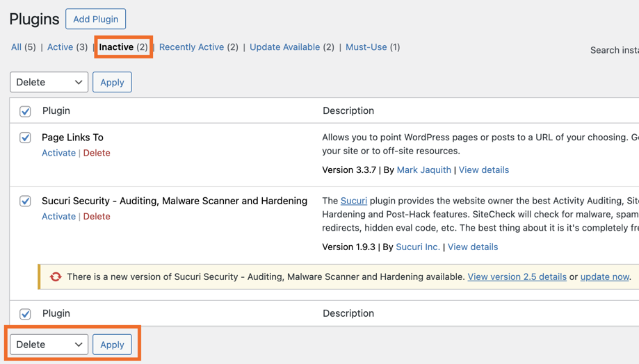The width and height of the screenshot is (639, 364).
Task: Open the Must-Use plugins filter
Action: 366,47
